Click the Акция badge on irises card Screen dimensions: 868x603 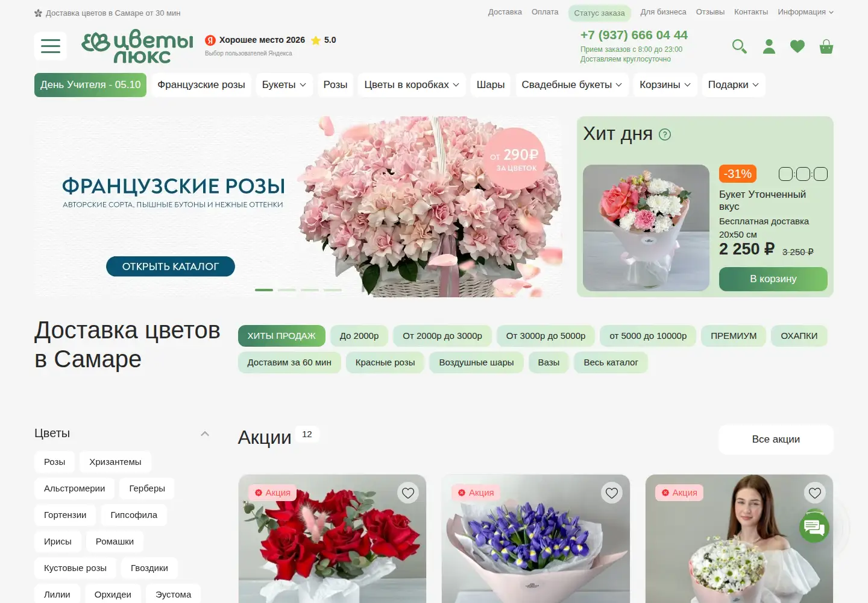[476, 493]
